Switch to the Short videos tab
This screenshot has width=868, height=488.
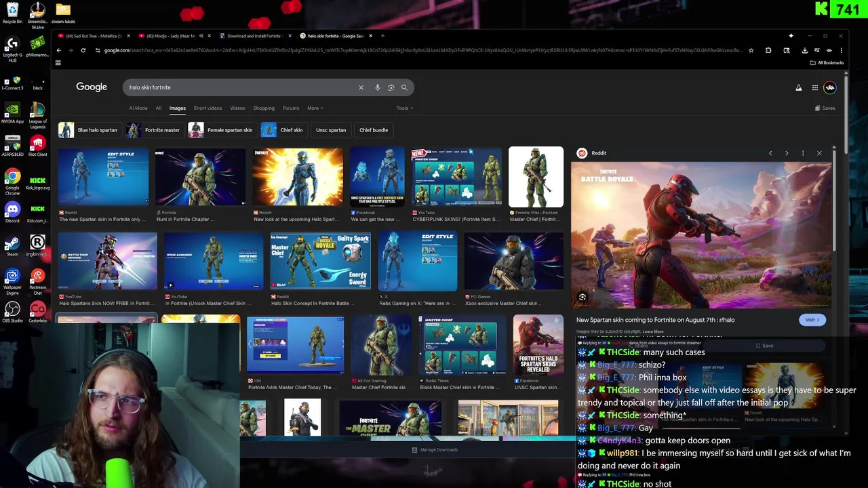[x=208, y=108]
